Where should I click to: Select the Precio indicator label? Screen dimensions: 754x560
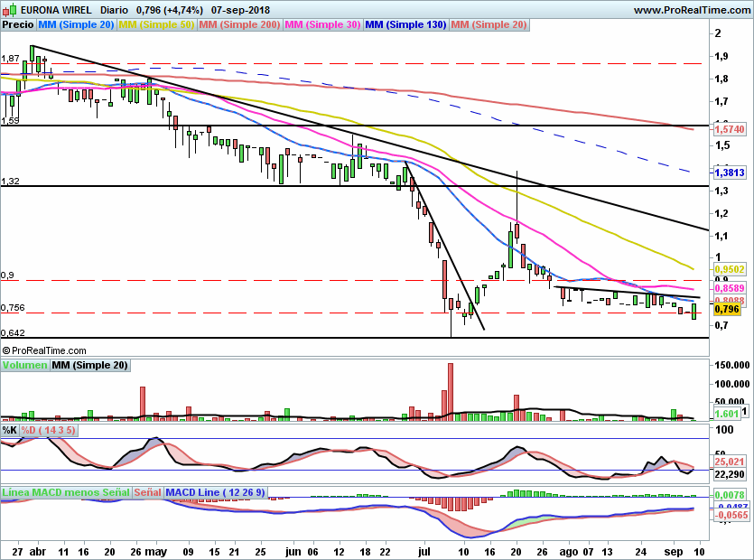18,24
